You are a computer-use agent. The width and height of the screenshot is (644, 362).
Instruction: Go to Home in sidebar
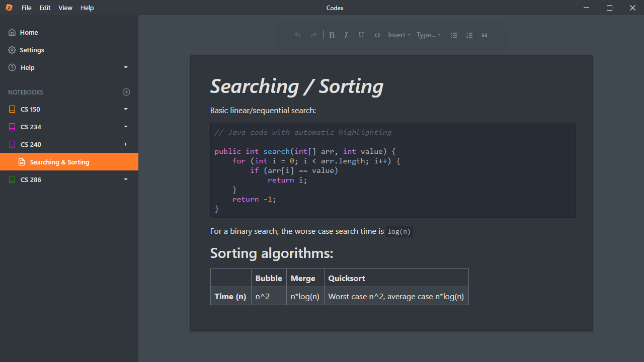tap(29, 32)
